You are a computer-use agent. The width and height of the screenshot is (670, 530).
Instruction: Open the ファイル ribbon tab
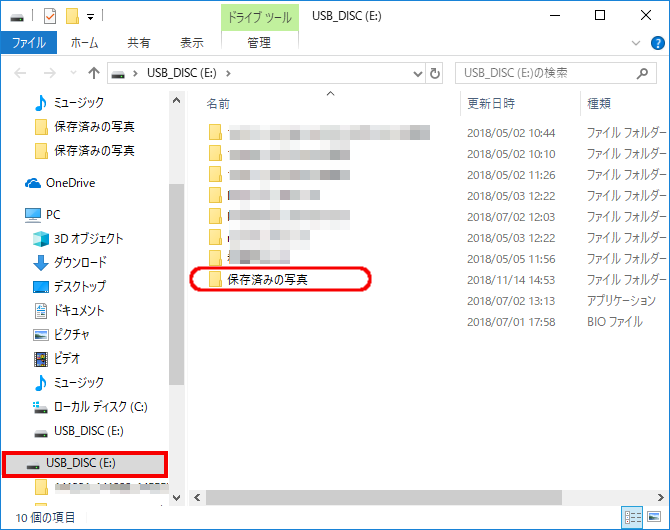29,43
